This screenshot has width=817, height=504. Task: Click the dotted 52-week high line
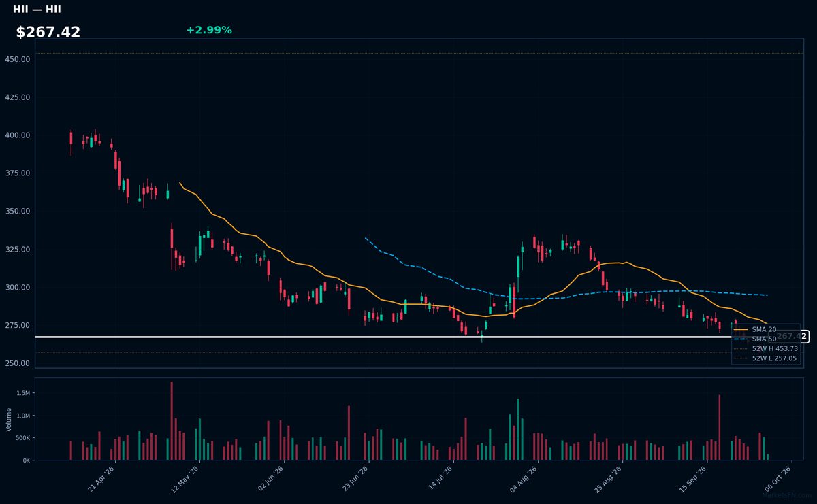pyautogui.click(x=419, y=53)
